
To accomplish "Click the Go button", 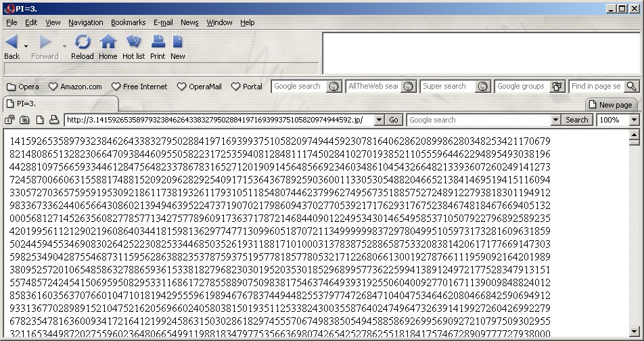I will [394, 120].
